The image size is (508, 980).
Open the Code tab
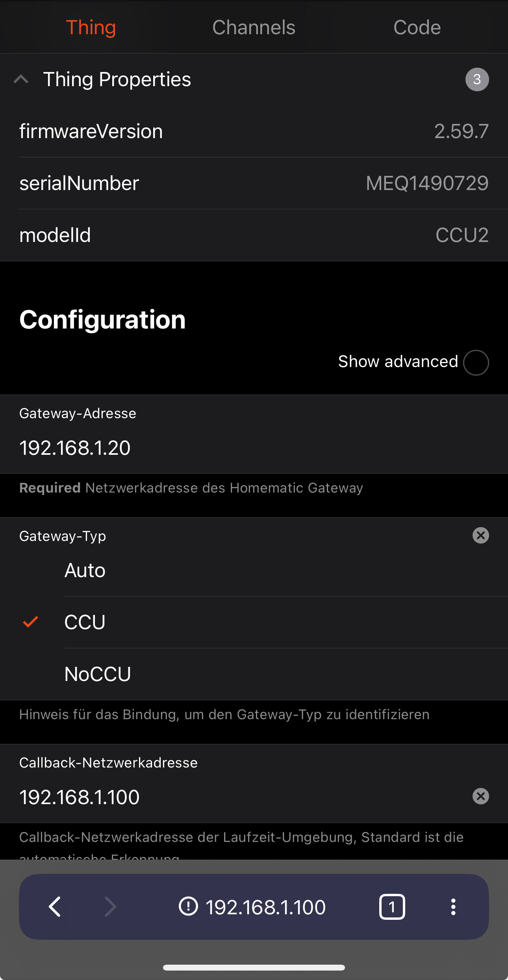[417, 28]
